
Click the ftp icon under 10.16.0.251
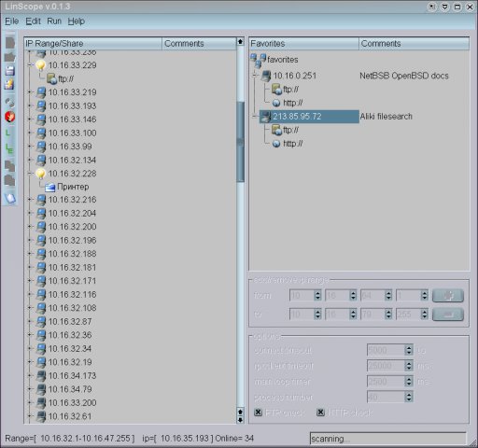276,90
